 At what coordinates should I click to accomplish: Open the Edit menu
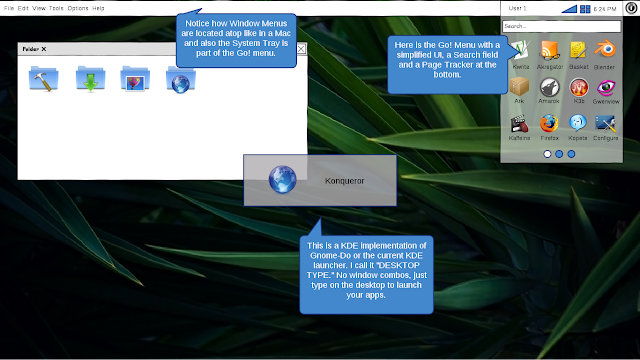click(23, 8)
